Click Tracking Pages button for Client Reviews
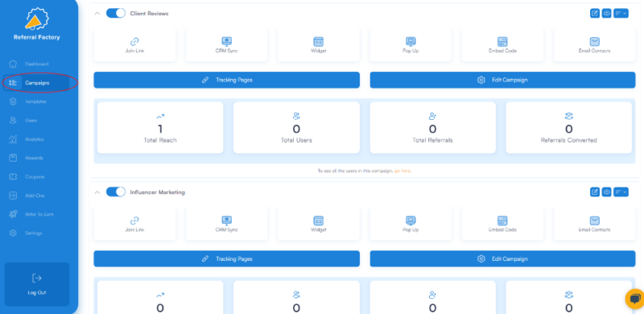The image size is (644, 314). tap(227, 81)
